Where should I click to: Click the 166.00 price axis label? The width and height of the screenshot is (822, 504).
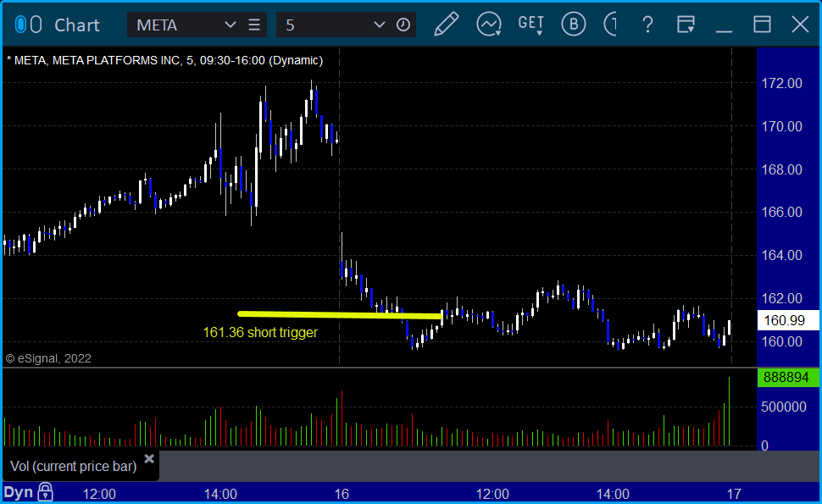pyautogui.click(x=781, y=212)
